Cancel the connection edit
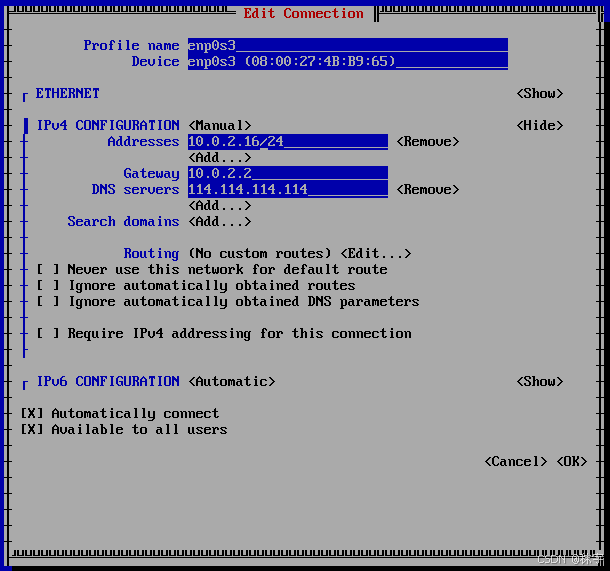Image resolution: width=610 pixels, height=571 pixels. (x=515, y=461)
